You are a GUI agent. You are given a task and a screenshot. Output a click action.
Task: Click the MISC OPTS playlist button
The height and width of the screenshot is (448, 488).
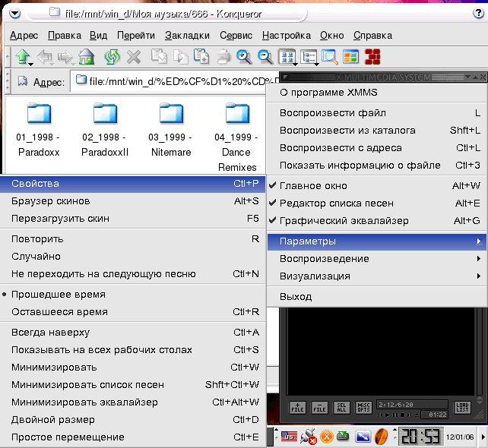pos(363,407)
